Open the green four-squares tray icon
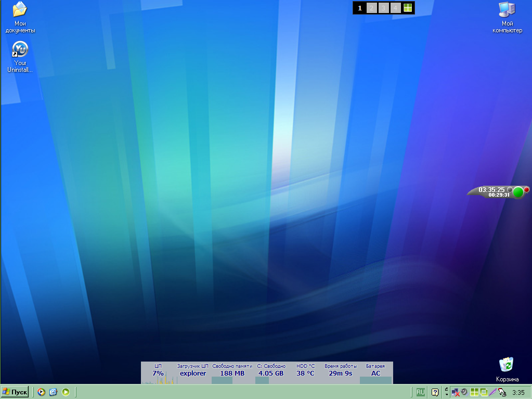The height and width of the screenshot is (399, 532). click(x=474, y=392)
